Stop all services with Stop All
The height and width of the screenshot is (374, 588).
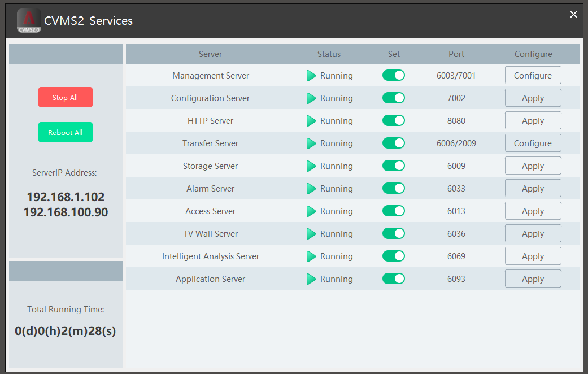point(66,97)
